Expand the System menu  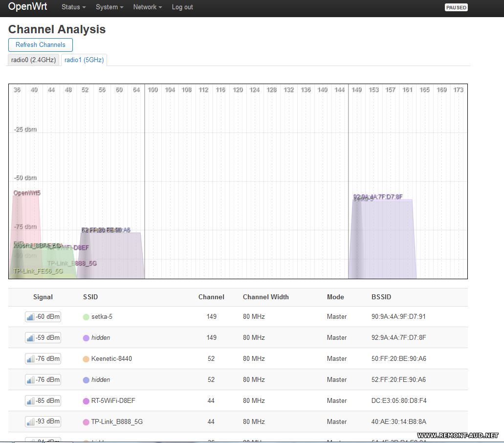109,7
